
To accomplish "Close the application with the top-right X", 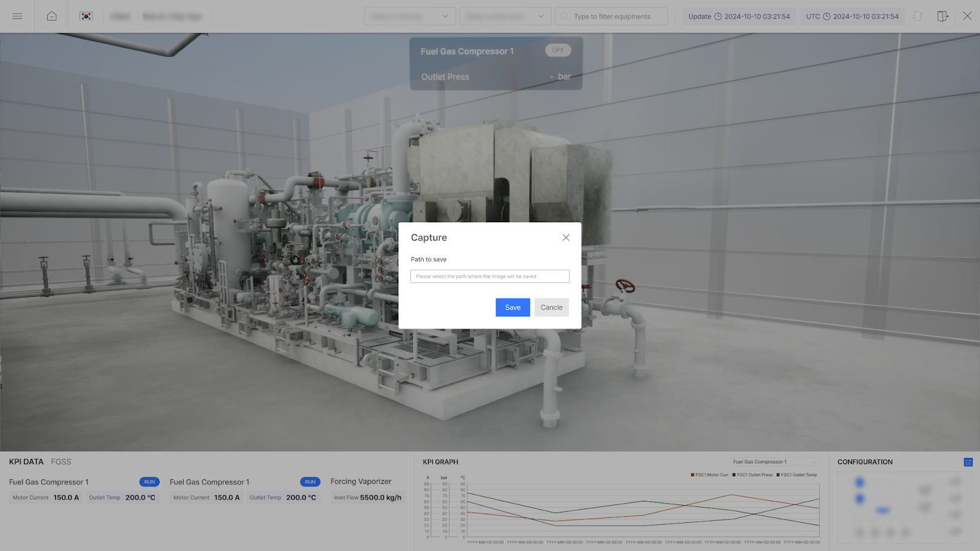I will click(967, 16).
